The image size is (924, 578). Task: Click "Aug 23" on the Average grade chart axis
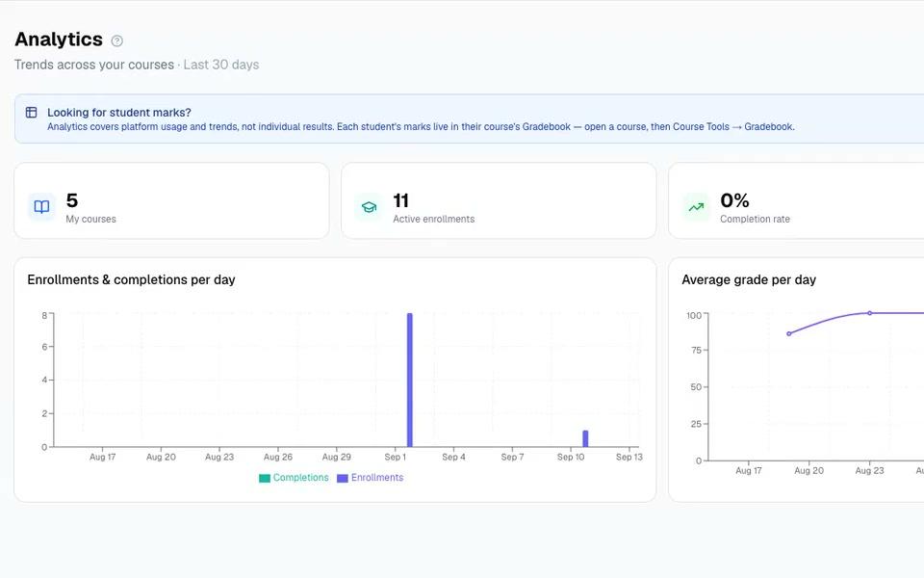(x=869, y=471)
